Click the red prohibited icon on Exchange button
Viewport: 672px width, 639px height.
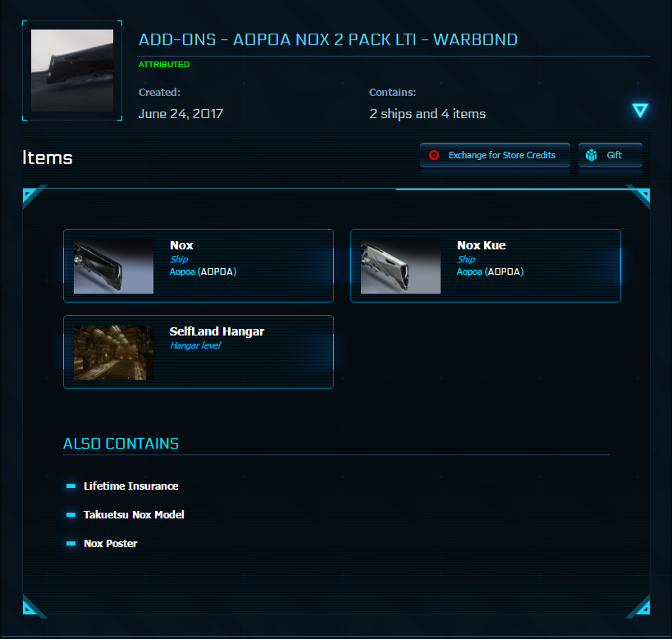(x=434, y=155)
